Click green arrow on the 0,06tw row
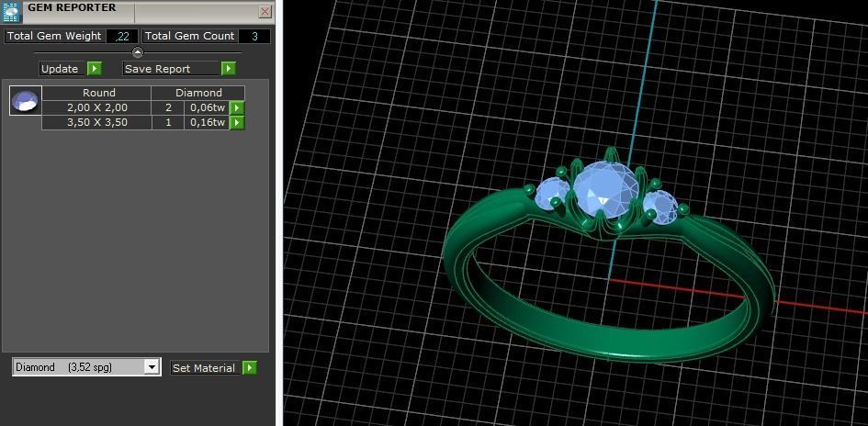This screenshot has height=426, width=868. point(237,108)
